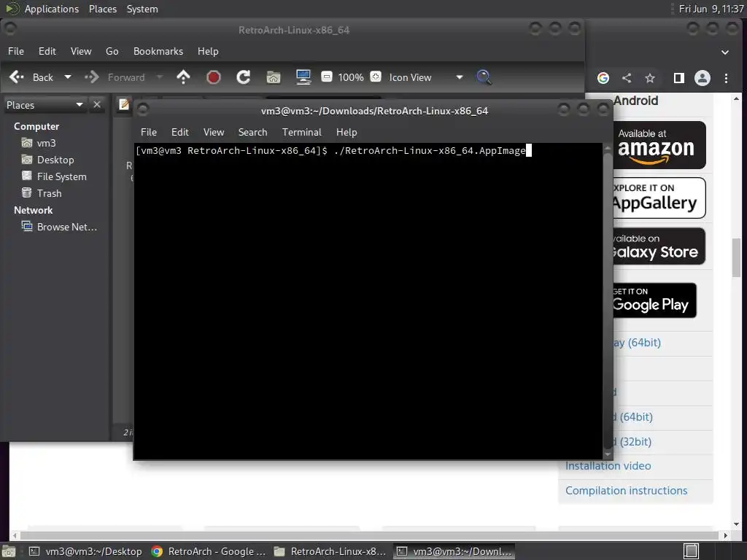
Task: Select vm3 home in Places sidebar
Action: pos(39,143)
